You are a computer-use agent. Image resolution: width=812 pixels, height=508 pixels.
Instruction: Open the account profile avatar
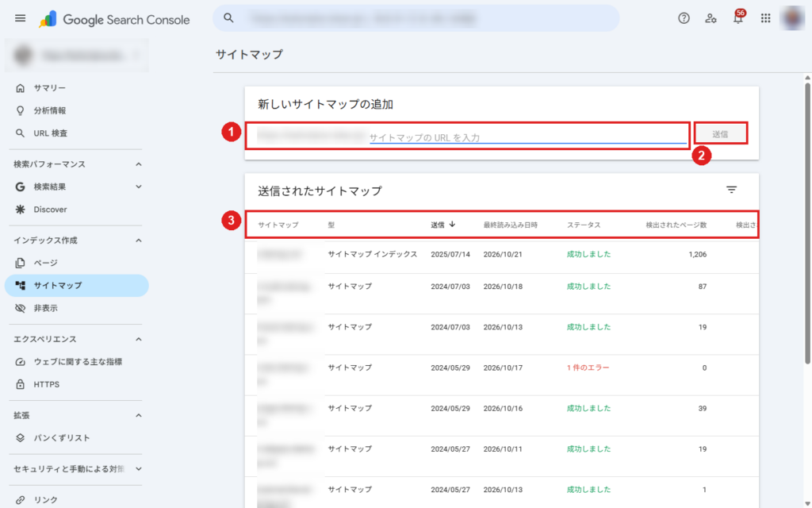(792, 19)
